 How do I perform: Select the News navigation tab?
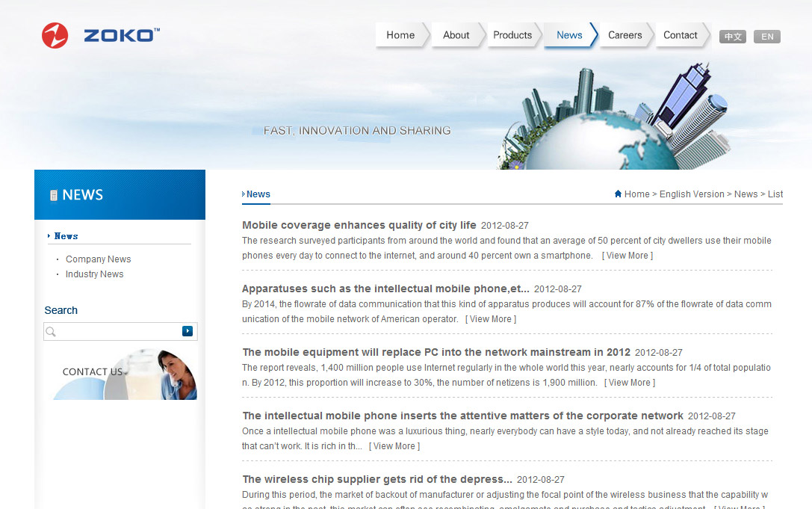(570, 35)
